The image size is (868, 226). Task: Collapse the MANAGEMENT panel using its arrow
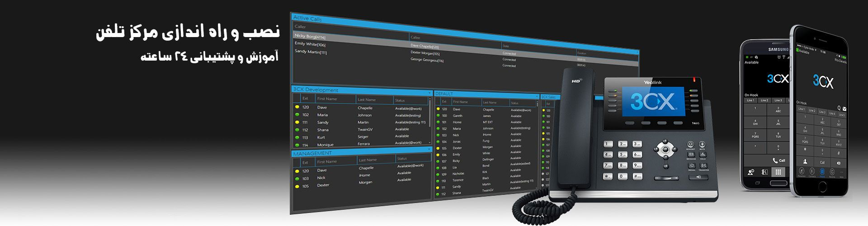point(429,149)
